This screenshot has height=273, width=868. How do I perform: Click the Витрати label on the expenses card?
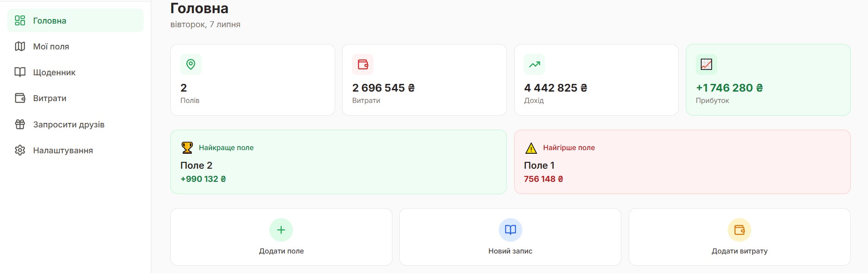click(x=366, y=100)
